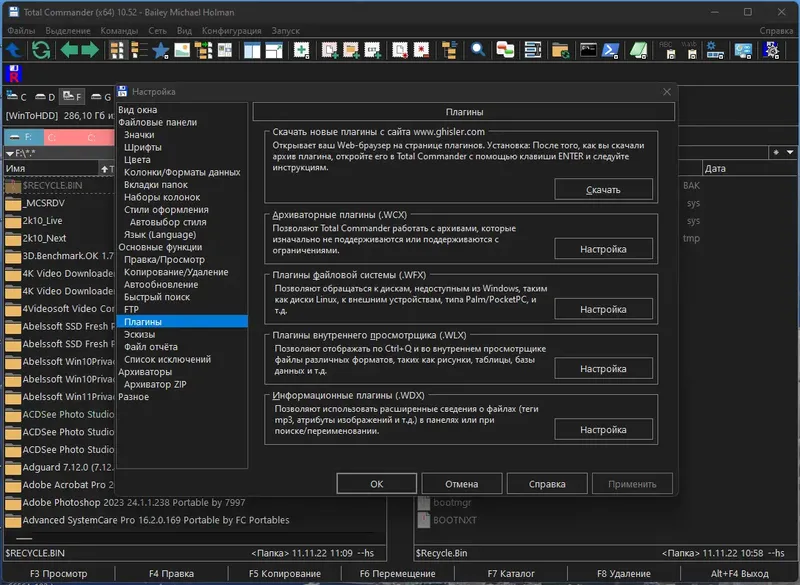Switch to drive C button
The width and height of the screenshot is (800, 585).
tap(18, 97)
